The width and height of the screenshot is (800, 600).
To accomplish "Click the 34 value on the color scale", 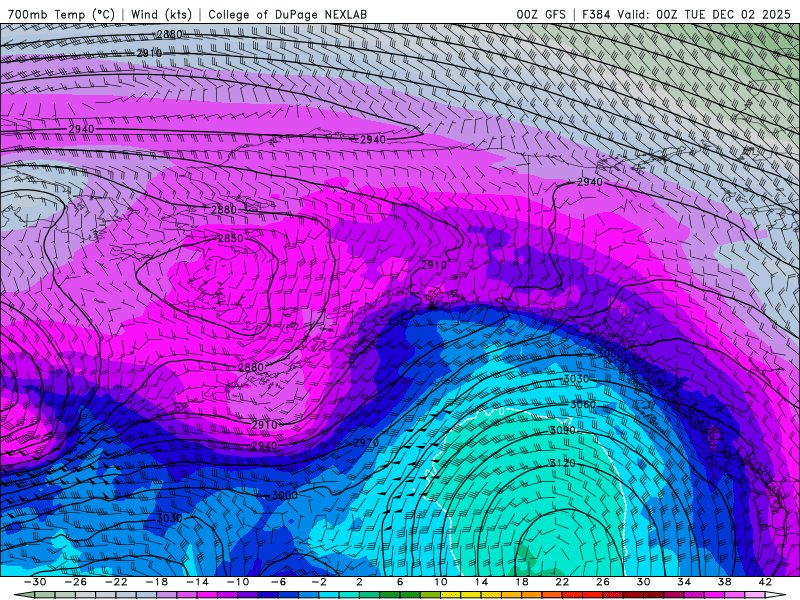I will coord(684,582).
